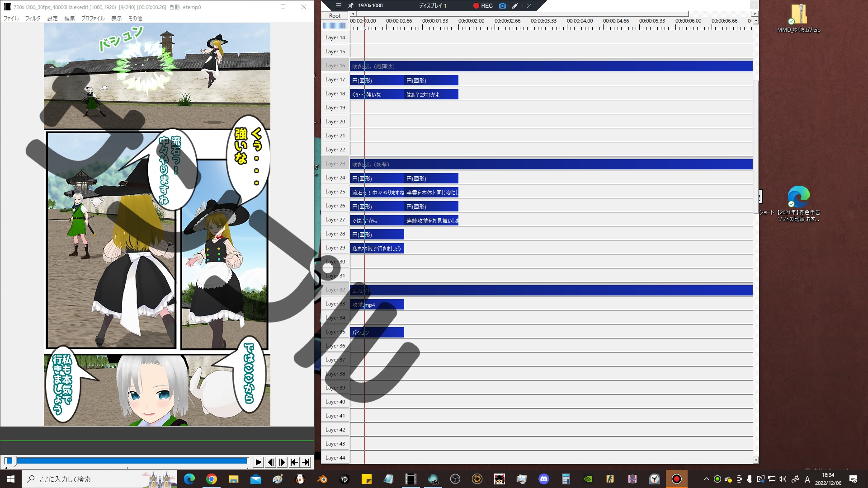Image resolution: width=868 pixels, height=488 pixels.
Task: Step forward one frame
Action: click(x=282, y=462)
